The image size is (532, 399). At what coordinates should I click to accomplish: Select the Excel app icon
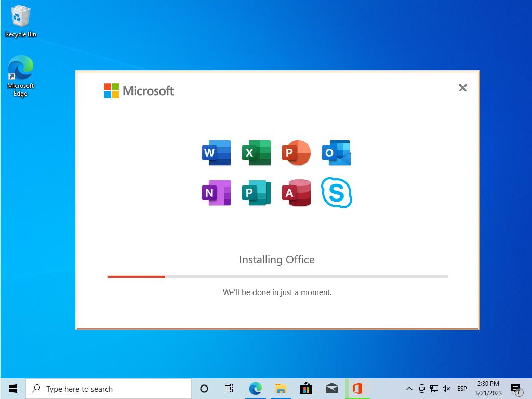(256, 152)
